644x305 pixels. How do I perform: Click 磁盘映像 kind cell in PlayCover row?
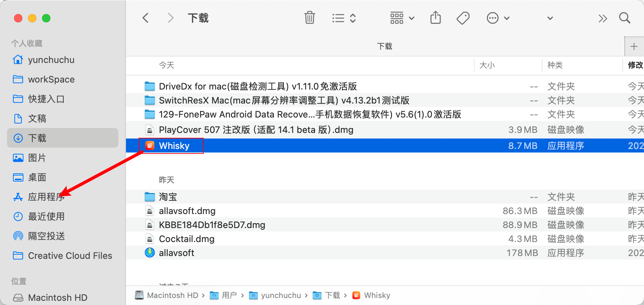tap(566, 130)
